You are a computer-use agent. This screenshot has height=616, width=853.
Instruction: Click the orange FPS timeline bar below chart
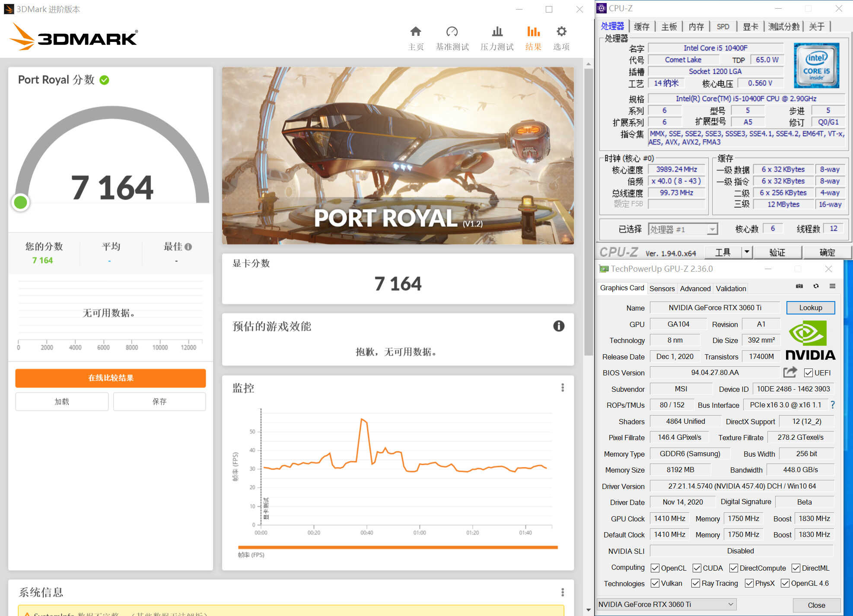coord(398,547)
